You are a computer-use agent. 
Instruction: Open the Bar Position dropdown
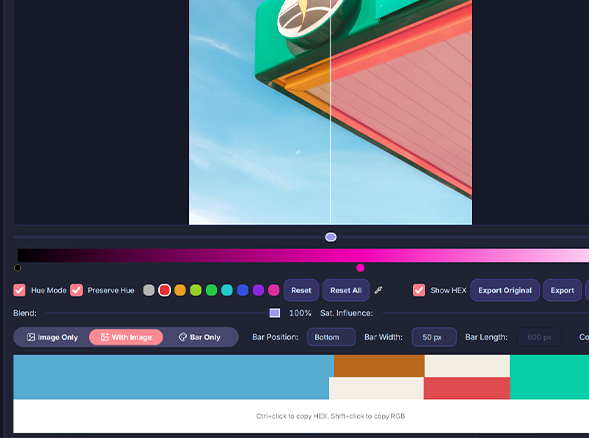[331, 337]
